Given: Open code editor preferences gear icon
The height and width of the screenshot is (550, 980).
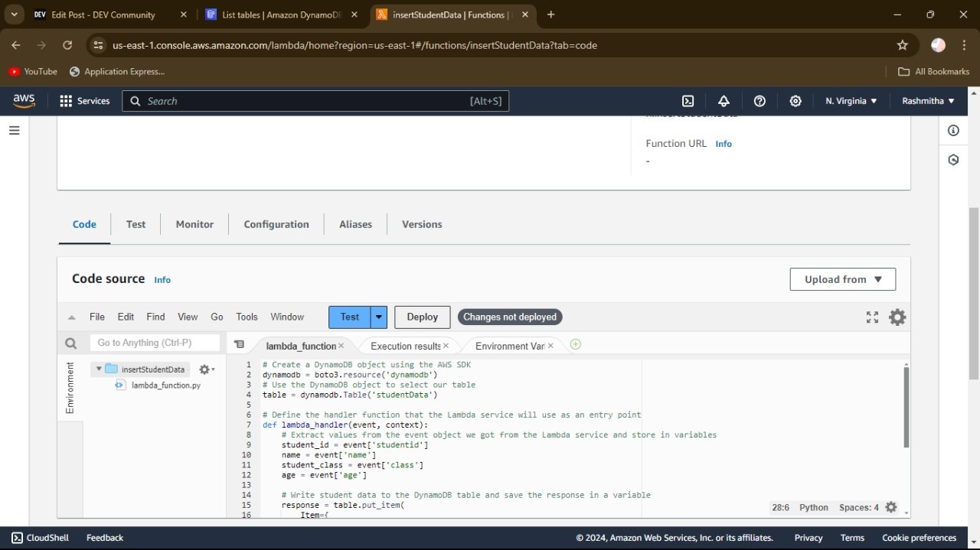Looking at the screenshot, I should tap(897, 317).
